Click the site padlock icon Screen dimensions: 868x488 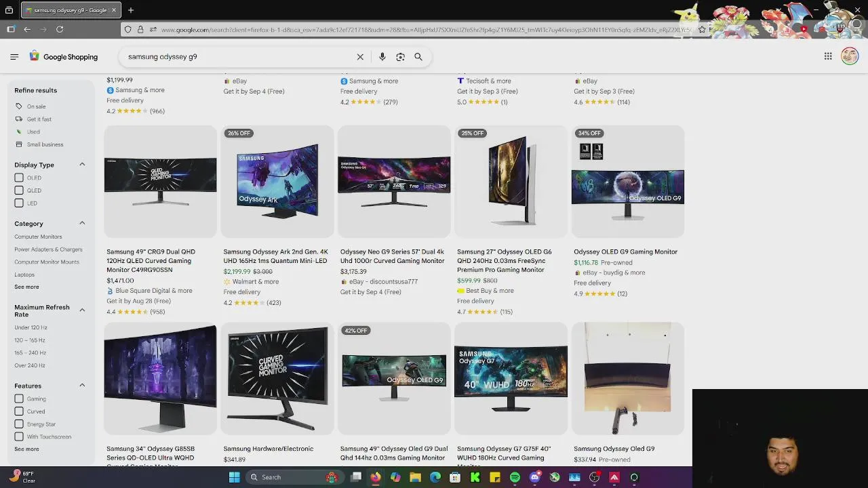pos(140,29)
